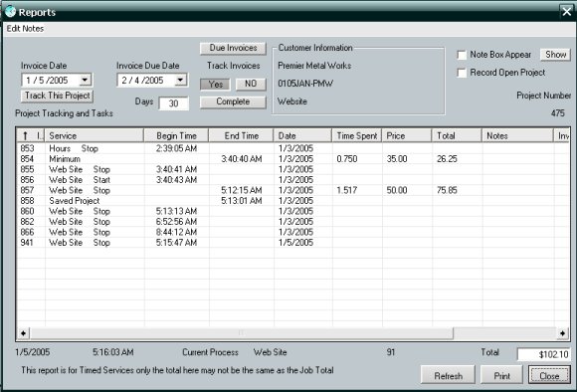The width and height of the screenshot is (577, 392).
Task: Sort by the Price column header
Action: tap(407, 136)
